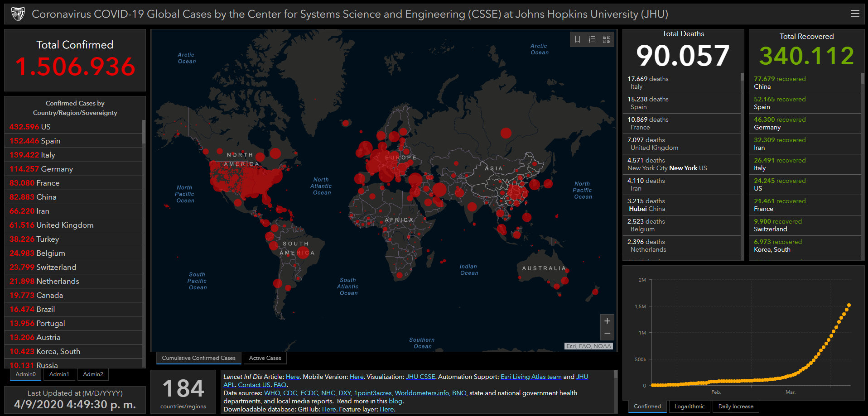Open the map bookmarks icon
The height and width of the screenshot is (416, 868).
point(578,39)
